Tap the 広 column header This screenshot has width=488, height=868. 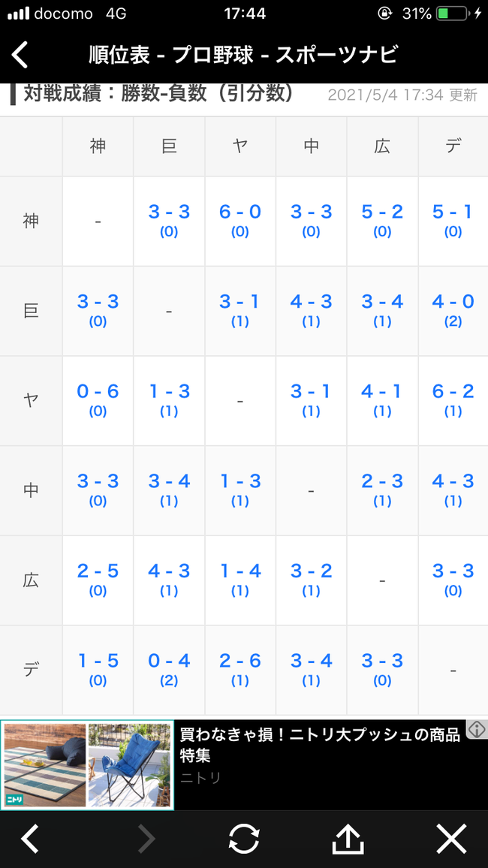point(382,146)
